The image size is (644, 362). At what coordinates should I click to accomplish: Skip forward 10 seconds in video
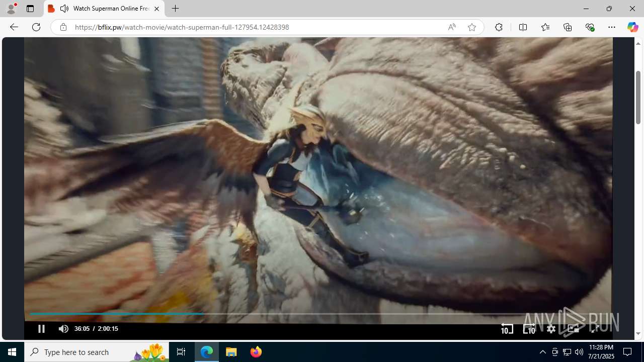click(529, 329)
